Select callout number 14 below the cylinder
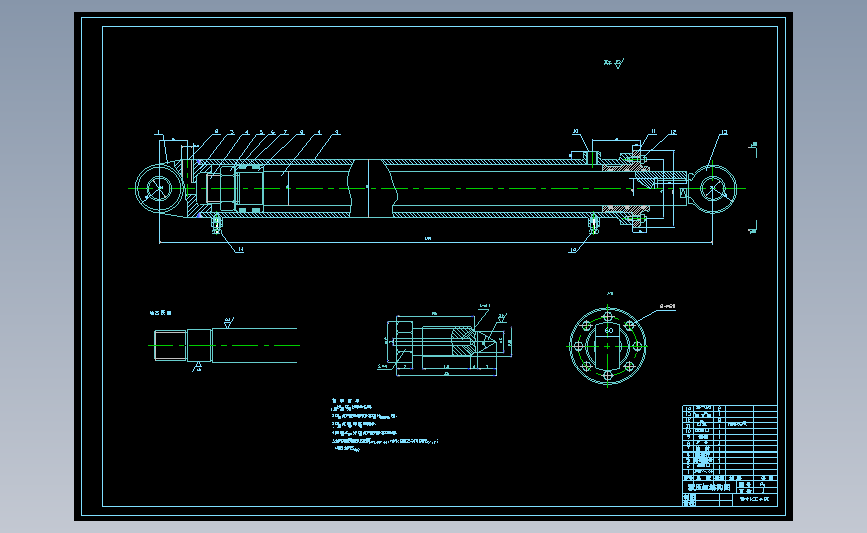Screen dimensions: 867x533 pos(240,249)
